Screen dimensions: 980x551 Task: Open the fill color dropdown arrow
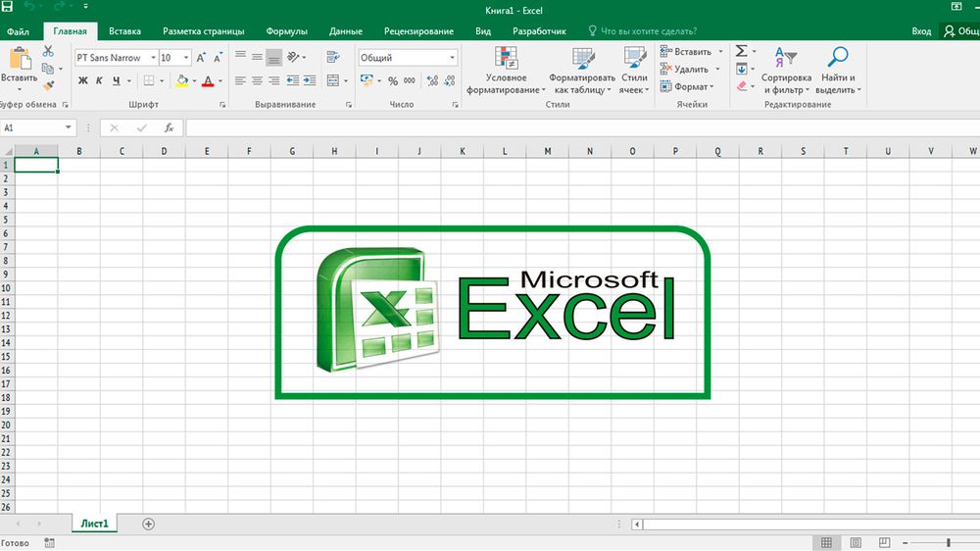click(x=194, y=80)
